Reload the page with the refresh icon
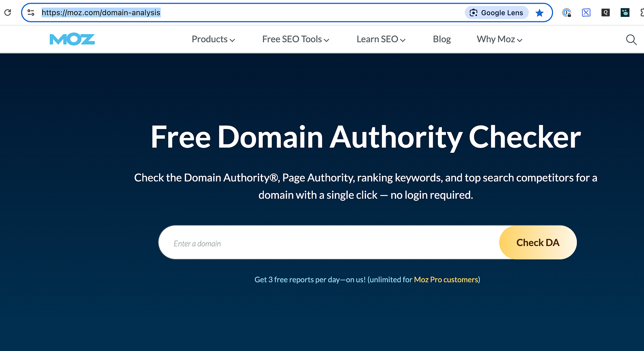This screenshot has height=351, width=644. click(x=8, y=12)
